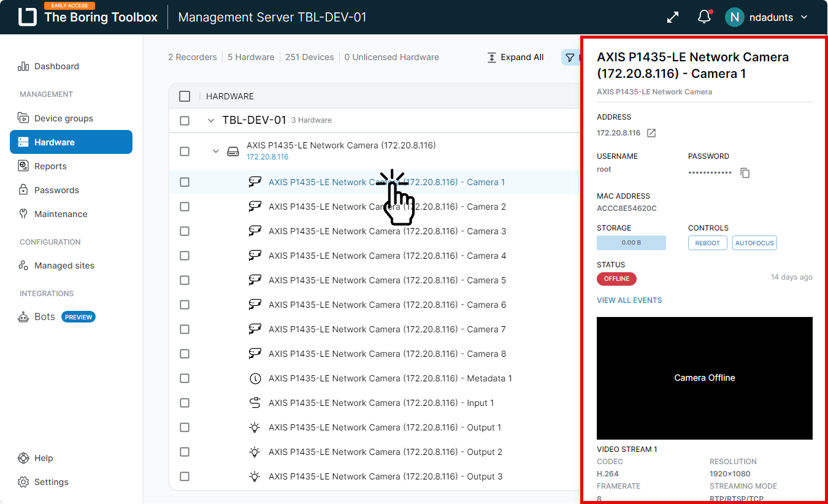This screenshot has height=504, width=828.
Task: Click The Boring Toolbox logo icon
Action: (x=27, y=17)
